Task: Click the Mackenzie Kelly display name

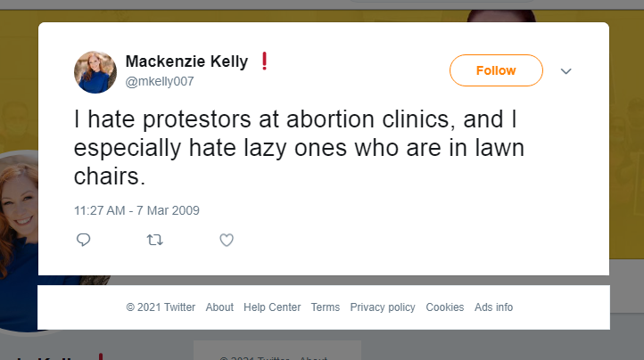Action: pos(186,62)
